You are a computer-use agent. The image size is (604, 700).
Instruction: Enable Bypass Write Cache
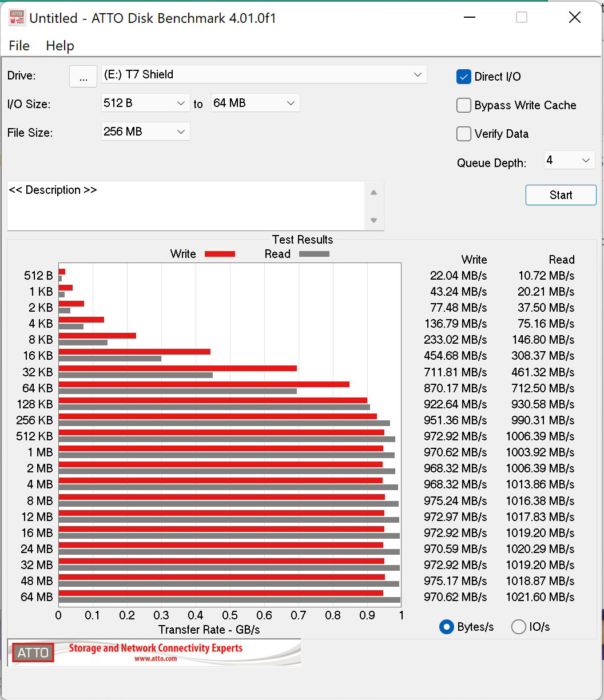point(463,105)
